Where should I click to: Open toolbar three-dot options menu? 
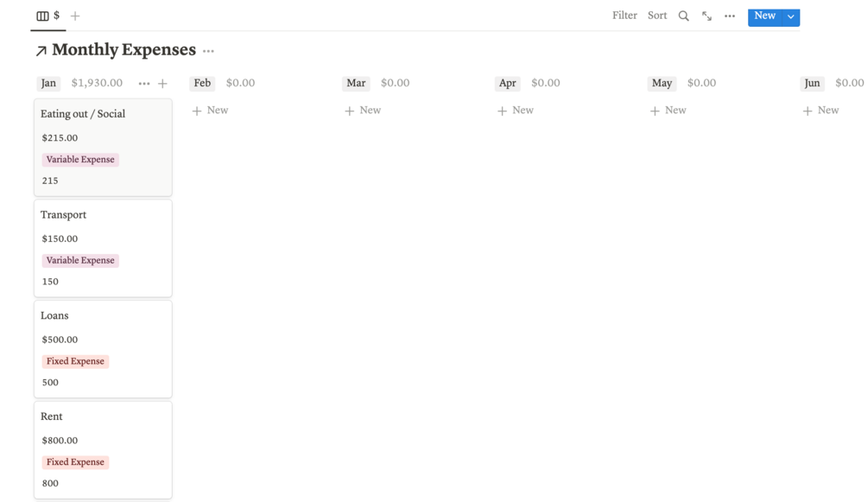pos(730,16)
